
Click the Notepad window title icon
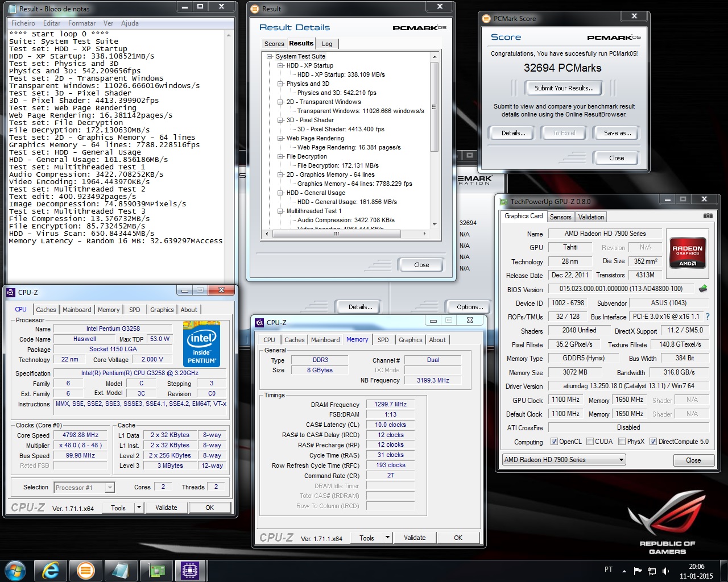[12, 9]
